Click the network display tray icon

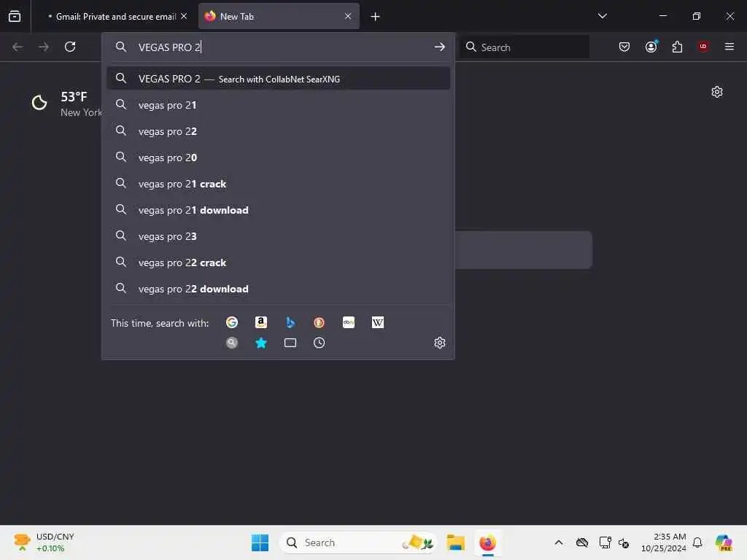tap(605, 542)
